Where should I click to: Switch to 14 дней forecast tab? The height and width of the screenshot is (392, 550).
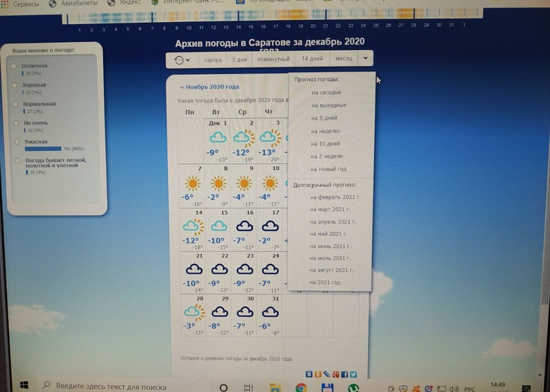[312, 58]
